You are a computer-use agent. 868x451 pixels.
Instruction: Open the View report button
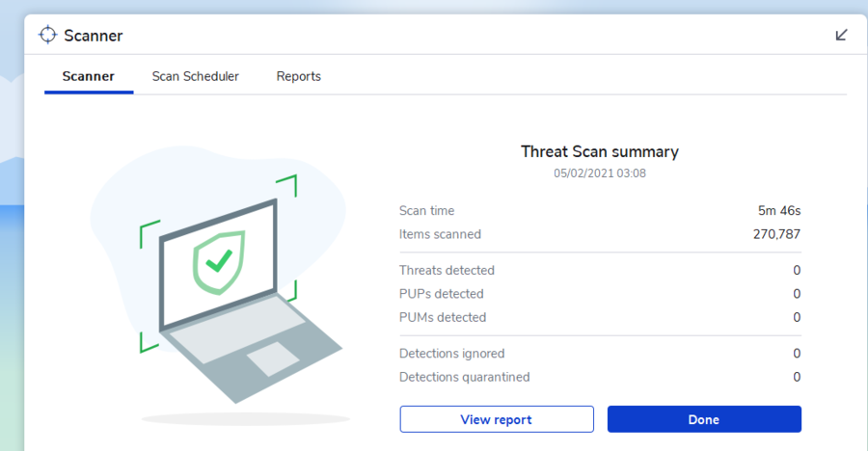coord(497,419)
